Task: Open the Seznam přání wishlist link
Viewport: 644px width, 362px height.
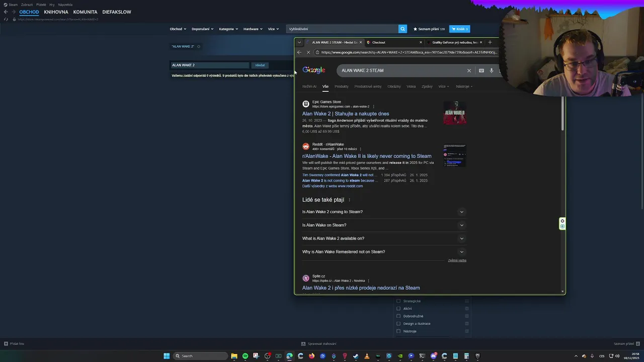Action: click(429, 29)
